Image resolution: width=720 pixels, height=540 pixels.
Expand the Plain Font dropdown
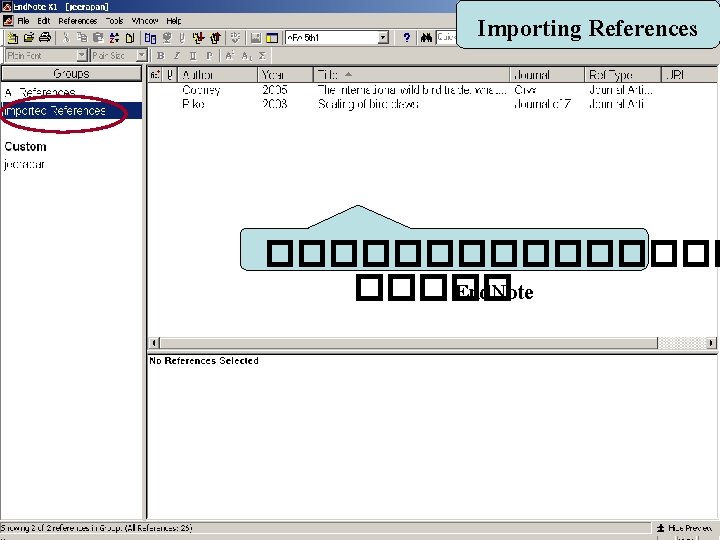click(81, 56)
